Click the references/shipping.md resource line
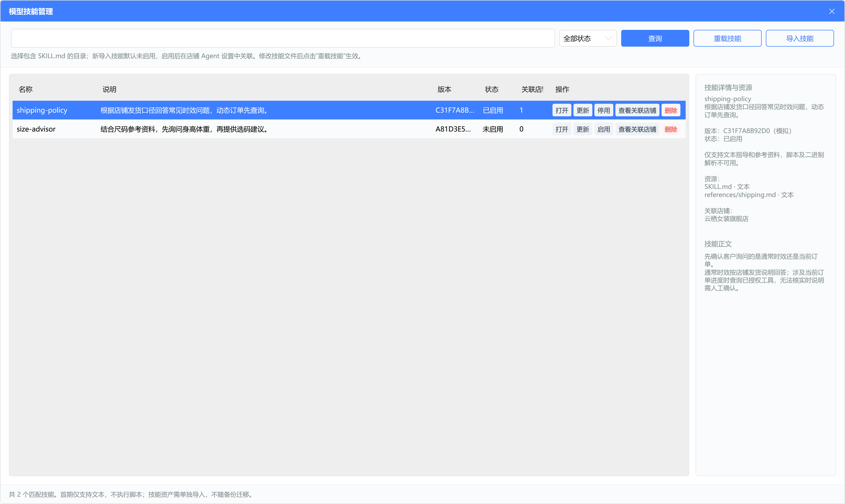 [749, 195]
